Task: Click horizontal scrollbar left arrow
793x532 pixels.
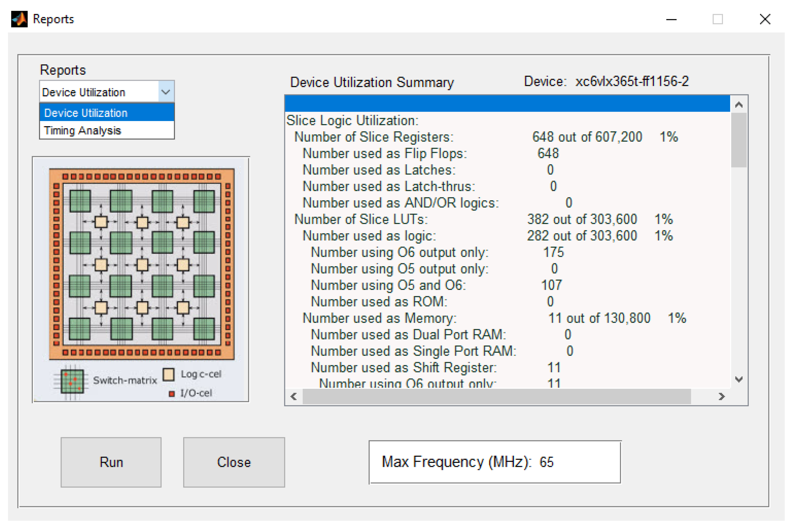Action: point(294,396)
